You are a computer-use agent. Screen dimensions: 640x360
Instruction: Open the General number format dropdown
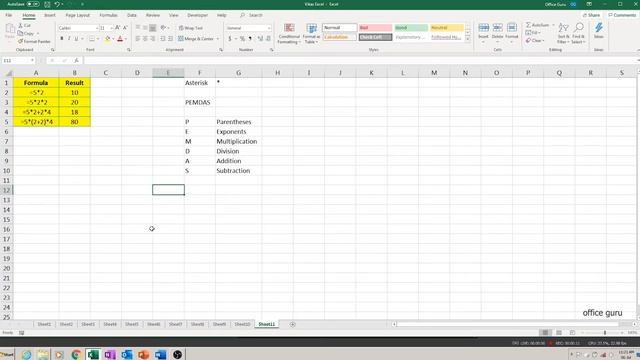269,28
